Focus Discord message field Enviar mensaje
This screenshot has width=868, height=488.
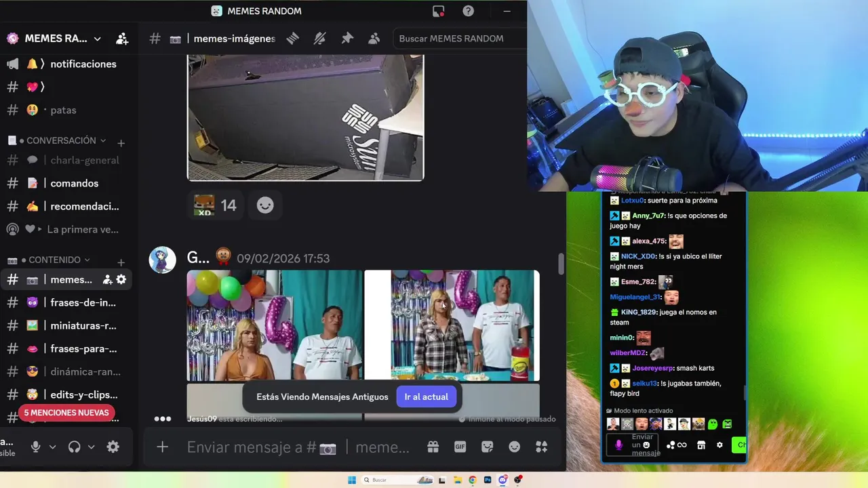pyautogui.click(x=298, y=447)
